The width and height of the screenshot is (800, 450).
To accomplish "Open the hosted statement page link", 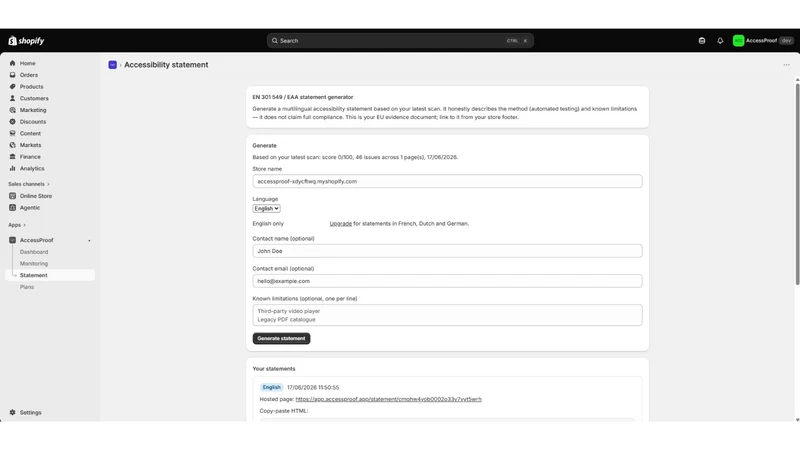I will tap(388, 399).
